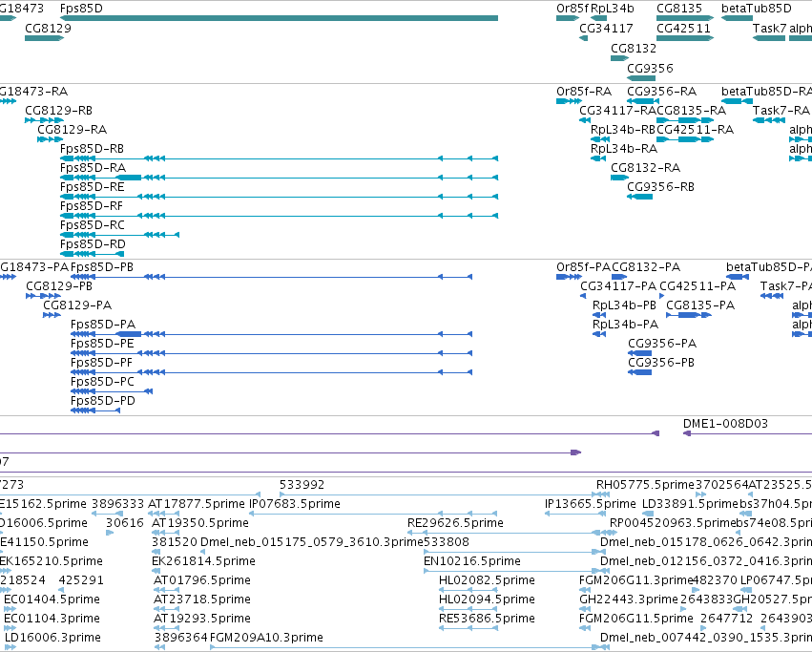Open EST RE29626.5prime

(455, 524)
